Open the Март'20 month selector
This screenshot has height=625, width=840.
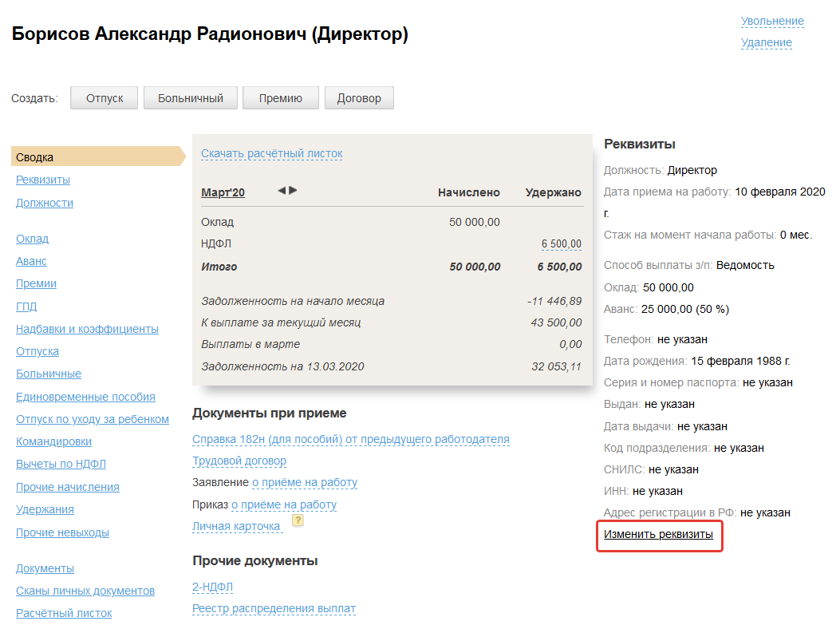pos(223,192)
